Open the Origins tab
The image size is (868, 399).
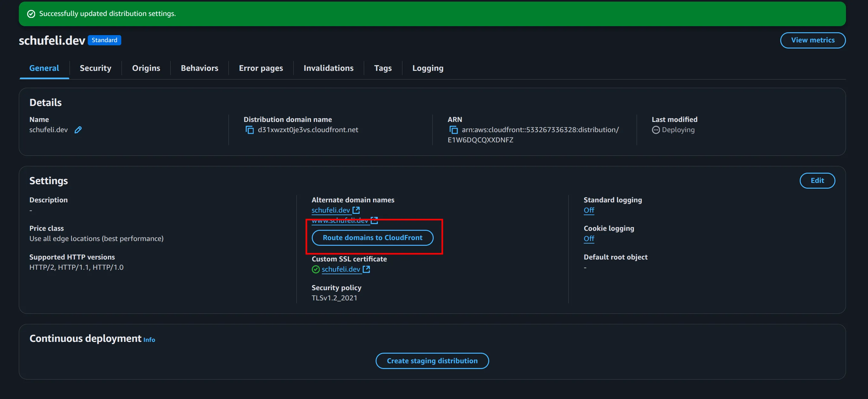pos(146,68)
